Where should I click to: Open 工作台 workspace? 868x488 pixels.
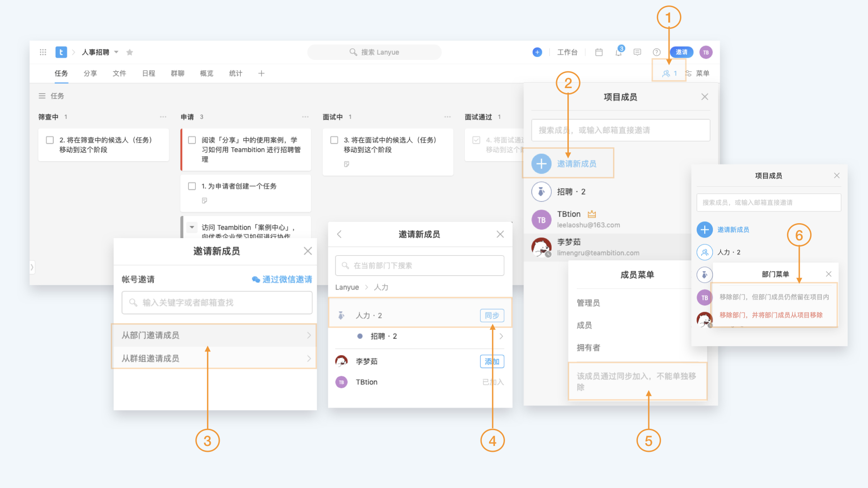(567, 52)
